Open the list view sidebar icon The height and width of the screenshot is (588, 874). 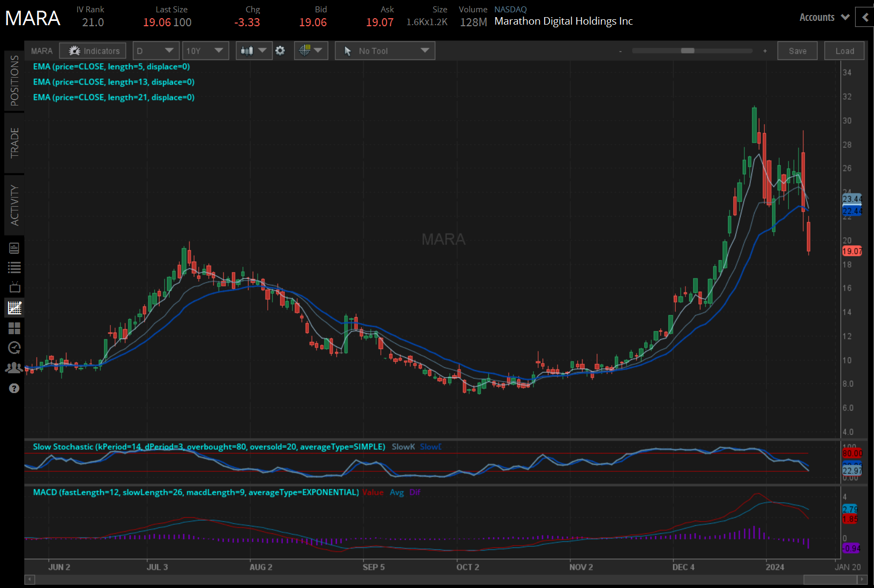coord(14,268)
